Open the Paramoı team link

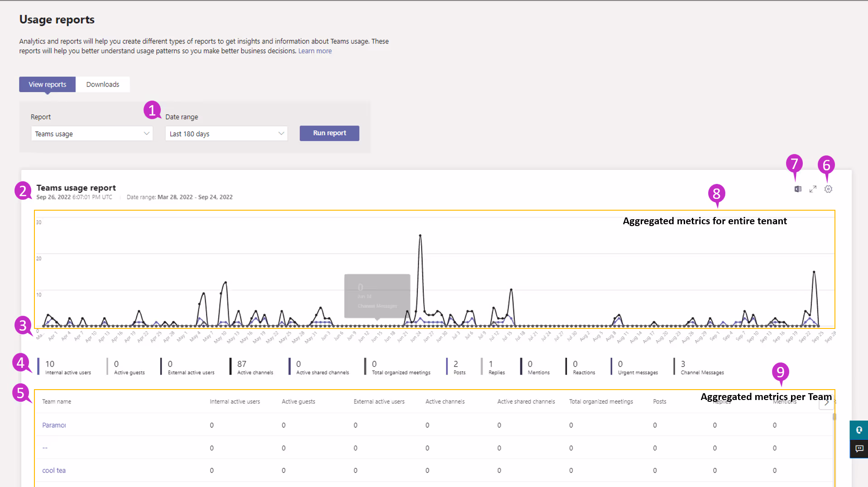[x=54, y=425]
